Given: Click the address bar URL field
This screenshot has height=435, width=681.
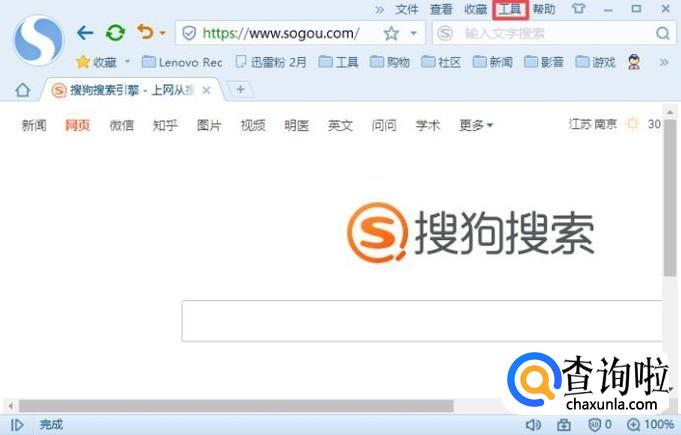Looking at the screenshot, I should pyautogui.click(x=281, y=33).
